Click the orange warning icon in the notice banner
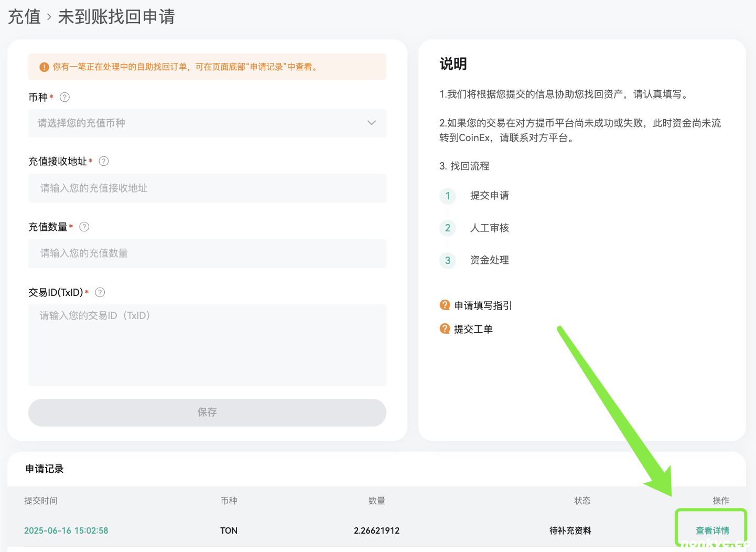756x552 pixels. (x=44, y=67)
